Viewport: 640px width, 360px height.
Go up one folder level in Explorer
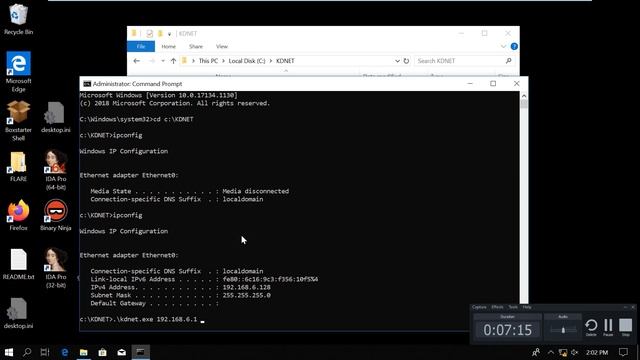point(173,61)
